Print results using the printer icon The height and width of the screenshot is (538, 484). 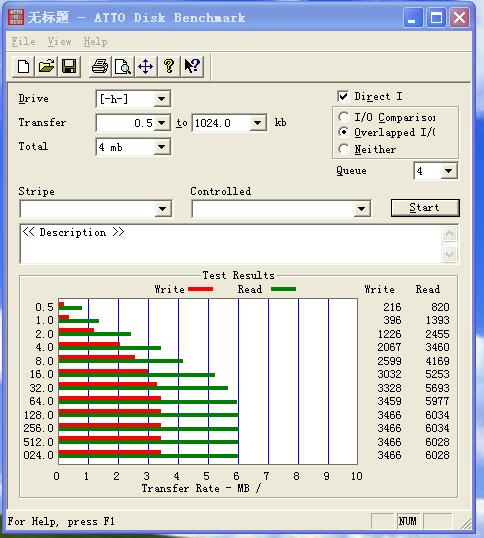pos(100,66)
